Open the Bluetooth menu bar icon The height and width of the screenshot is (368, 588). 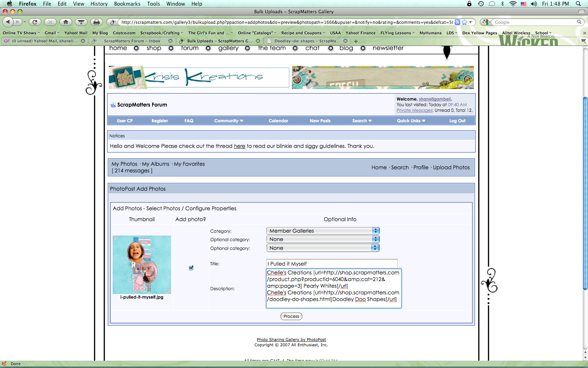pyautogui.click(x=502, y=4)
